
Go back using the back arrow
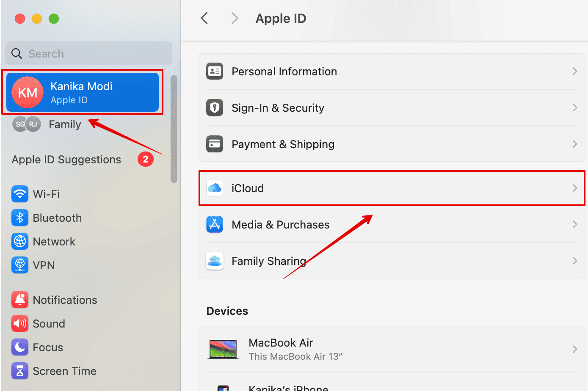204,19
